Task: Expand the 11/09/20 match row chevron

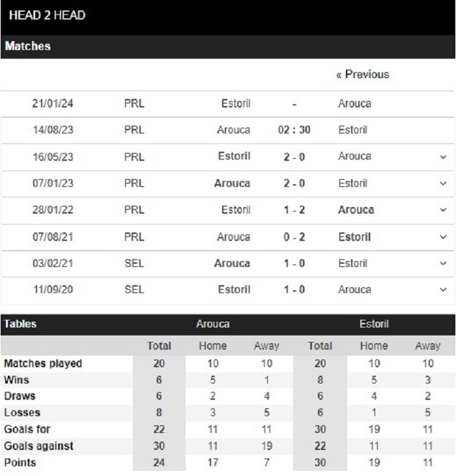Action: click(x=443, y=290)
